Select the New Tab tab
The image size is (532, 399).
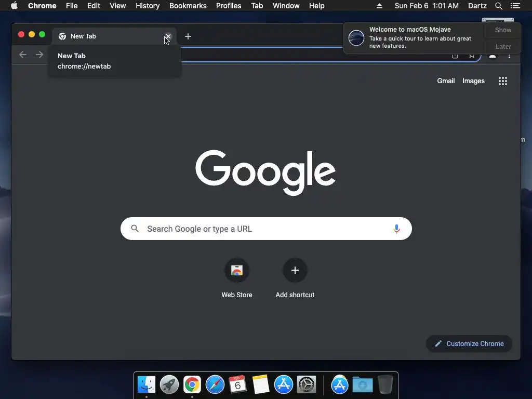[114, 36]
